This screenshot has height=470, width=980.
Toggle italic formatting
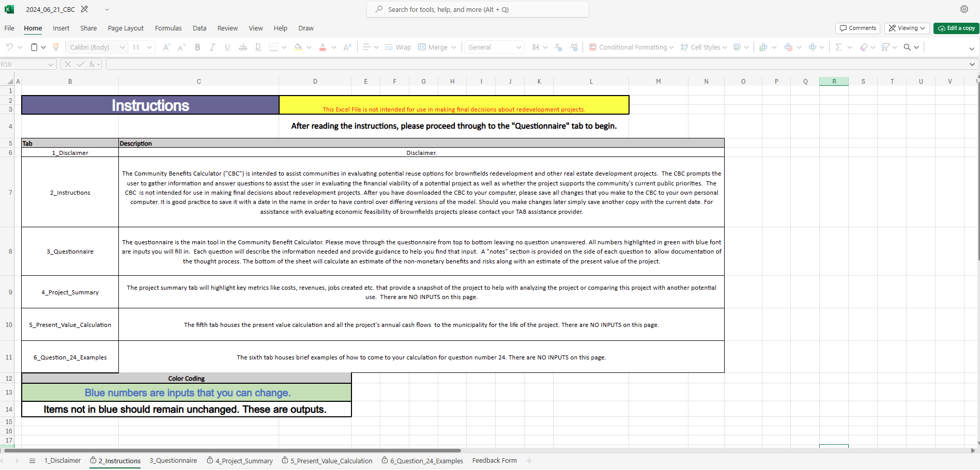pos(212,47)
